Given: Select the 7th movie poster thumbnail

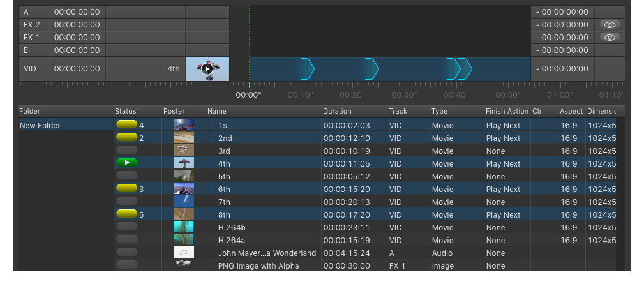Looking at the screenshot, I should point(184,201).
